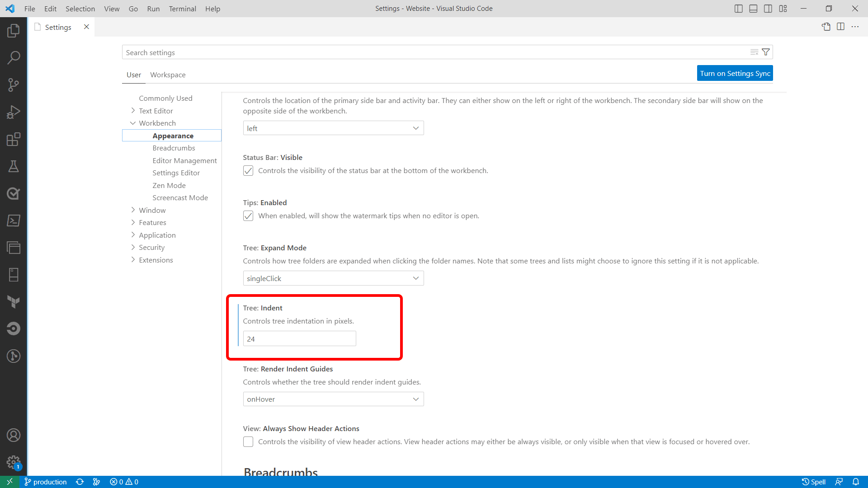Select Zen Mode under Workbench

pos(169,185)
